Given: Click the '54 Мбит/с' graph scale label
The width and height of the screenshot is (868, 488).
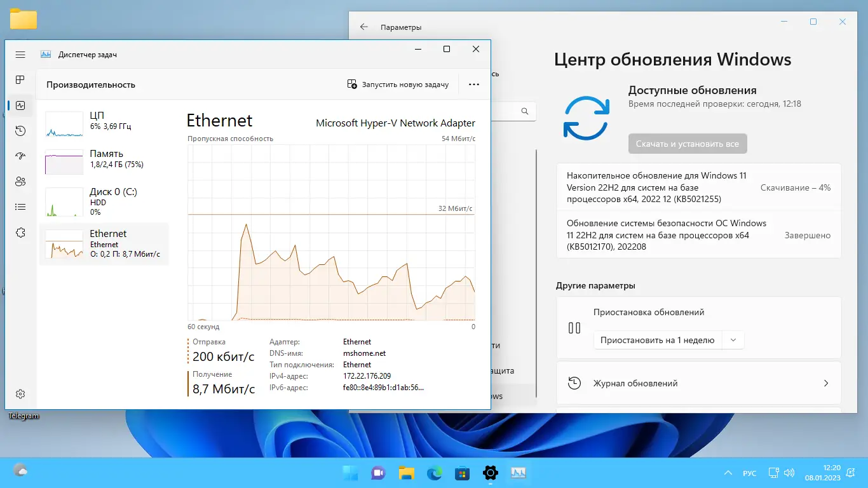Looking at the screenshot, I should [459, 139].
